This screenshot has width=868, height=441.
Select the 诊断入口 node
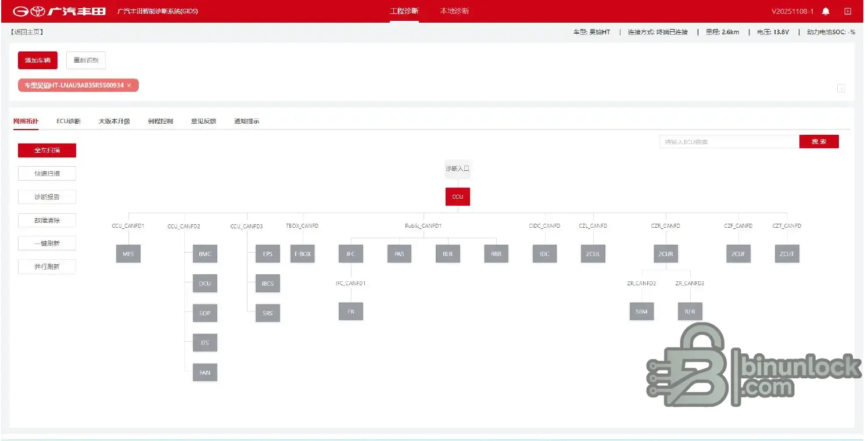458,168
